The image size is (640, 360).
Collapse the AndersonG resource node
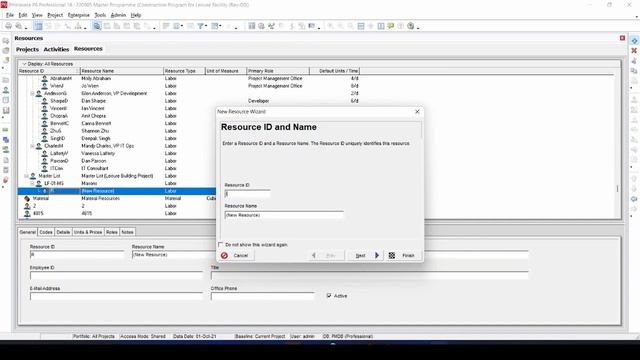coord(32,93)
